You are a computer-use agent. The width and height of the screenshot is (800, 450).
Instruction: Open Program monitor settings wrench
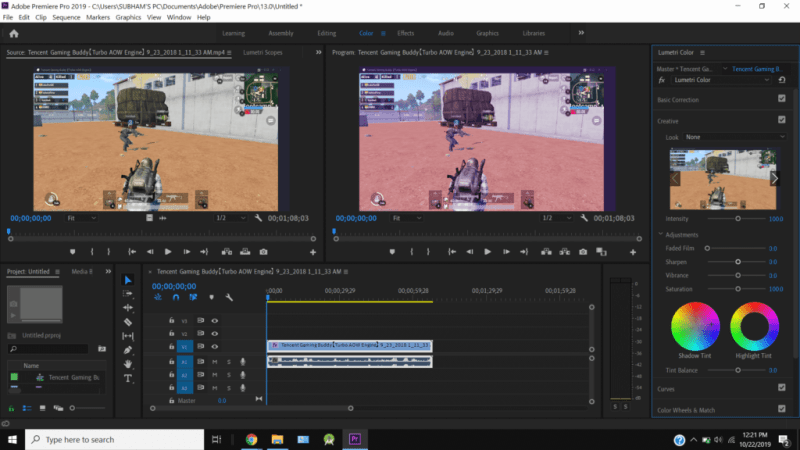coord(584,218)
